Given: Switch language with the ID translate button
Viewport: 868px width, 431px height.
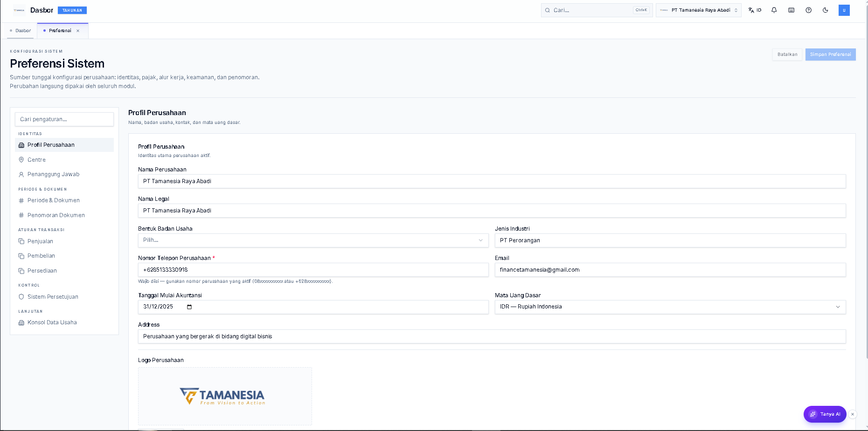Looking at the screenshot, I should coord(755,10).
